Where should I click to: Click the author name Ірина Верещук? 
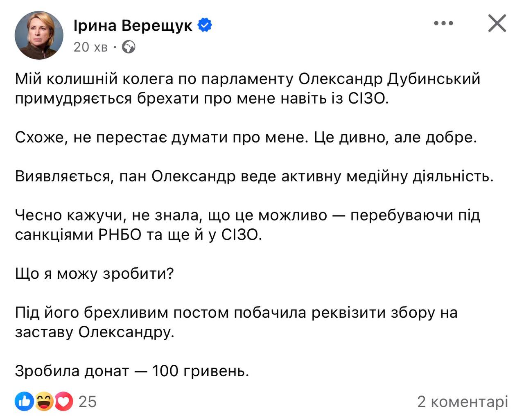(133, 26)
